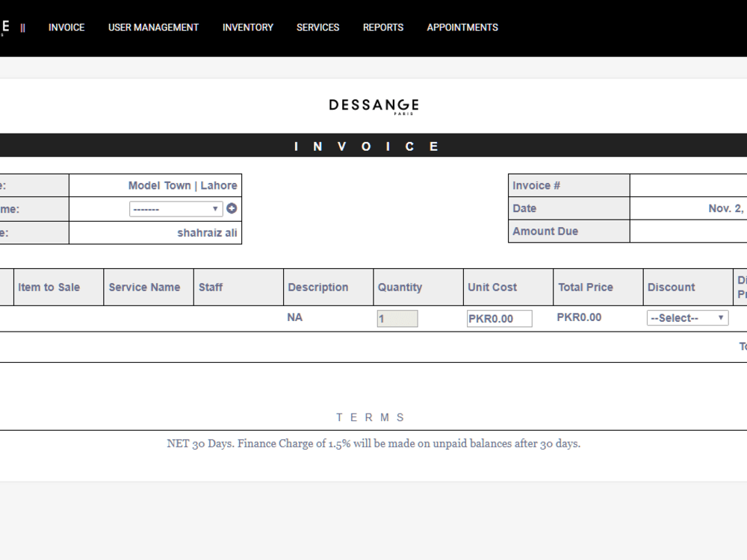Click the Amount Due label
Screen dimensions: 747x560
pos(545,231)
